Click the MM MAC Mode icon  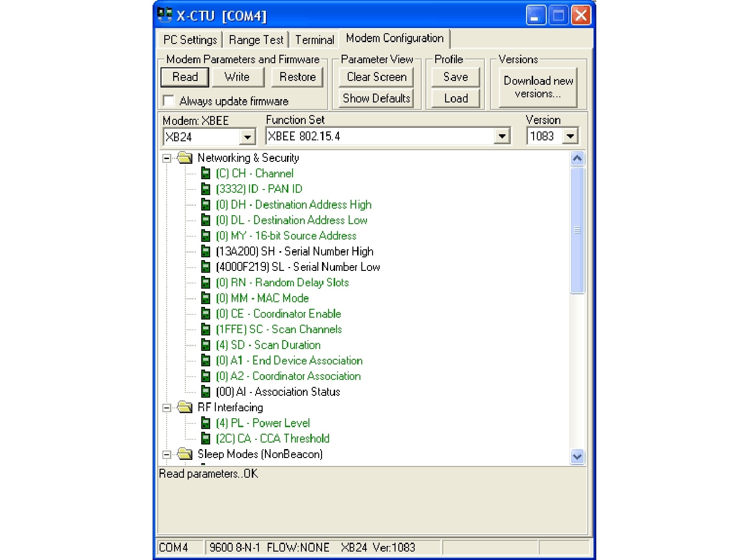click(205, 298)
